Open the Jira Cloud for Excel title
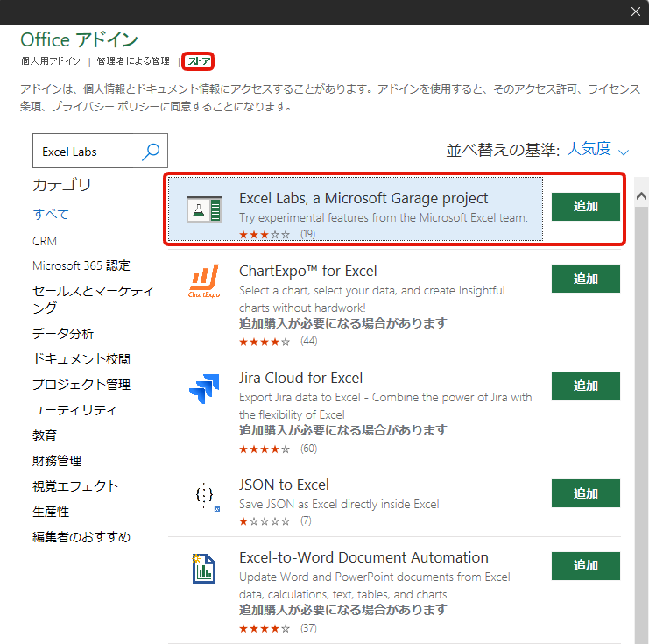This screenshot has height=644, width=649. tap(301, 378)
